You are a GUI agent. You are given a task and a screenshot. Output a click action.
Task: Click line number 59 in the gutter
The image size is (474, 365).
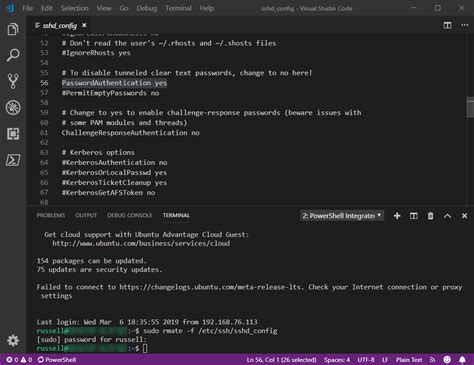[44, 113]
